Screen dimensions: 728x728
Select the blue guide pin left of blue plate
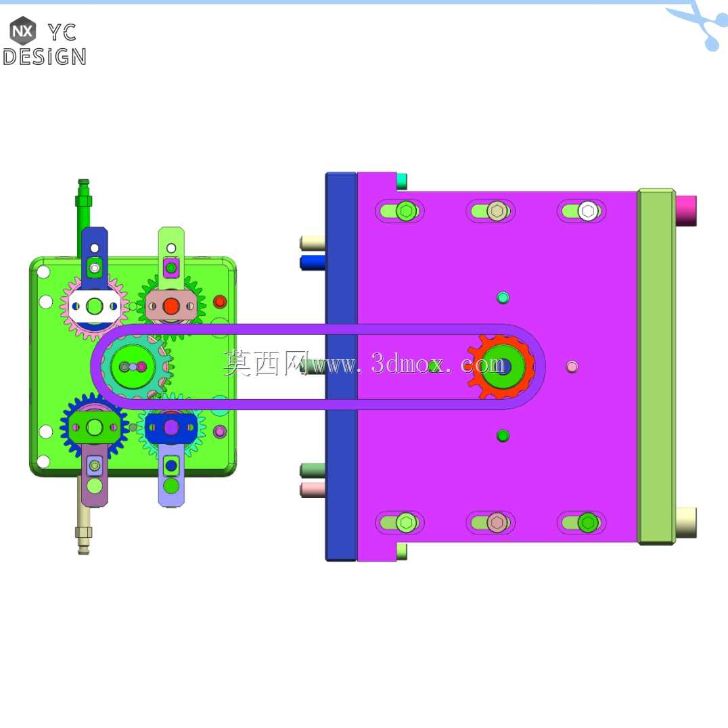click(x=313, y=263)
